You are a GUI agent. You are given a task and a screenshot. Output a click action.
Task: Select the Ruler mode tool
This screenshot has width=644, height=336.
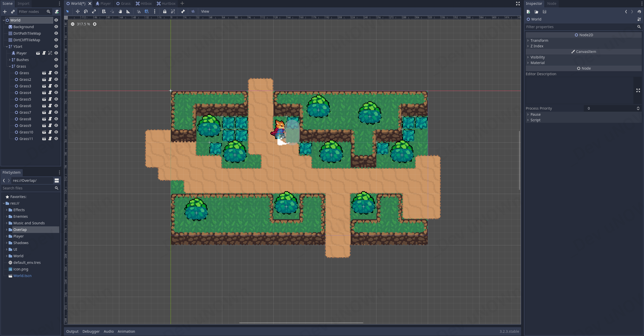(x=128, y=11)
